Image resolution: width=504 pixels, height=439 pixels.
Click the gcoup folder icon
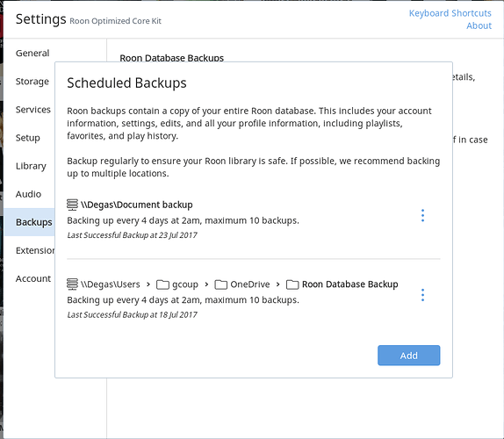point(162,284)
